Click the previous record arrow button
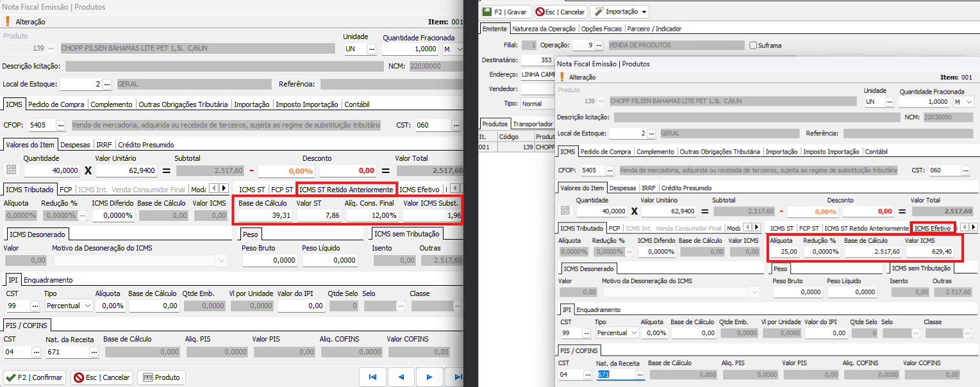The width and height of the screenshot is (980, 387). (401, 377)
